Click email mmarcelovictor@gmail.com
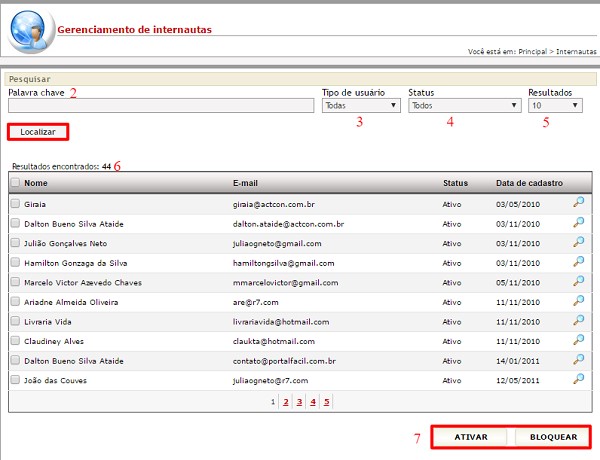 coord(285,283)
